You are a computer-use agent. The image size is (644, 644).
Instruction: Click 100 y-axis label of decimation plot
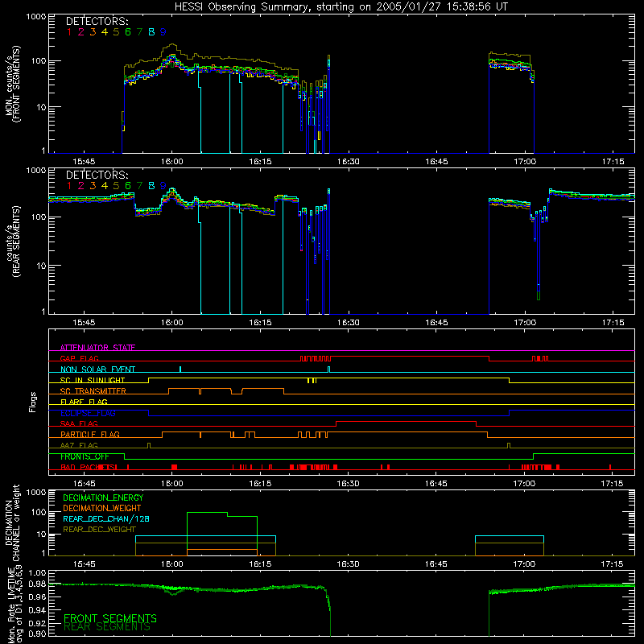pos(39,512)
